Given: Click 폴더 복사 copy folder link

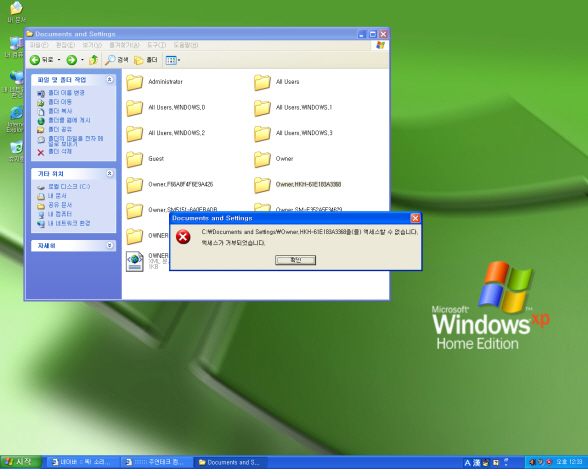Looking at the screenshot, I should [x=60, y=111].
